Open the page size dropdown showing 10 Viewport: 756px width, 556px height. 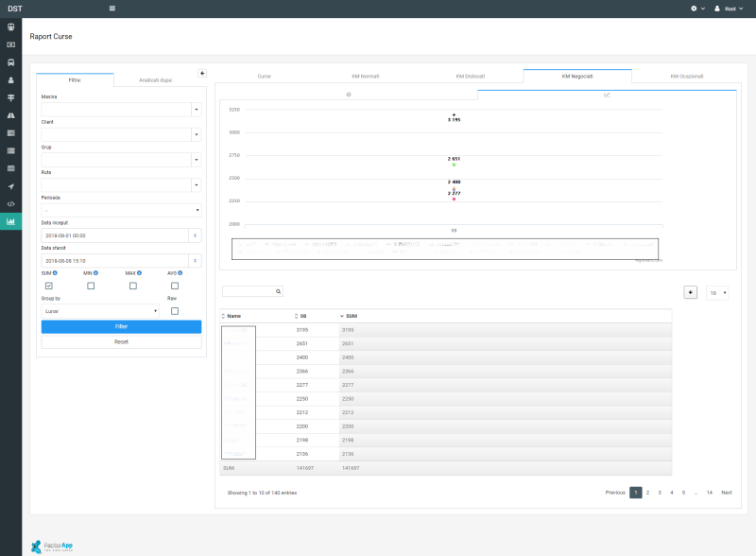[x=717, y=292]
